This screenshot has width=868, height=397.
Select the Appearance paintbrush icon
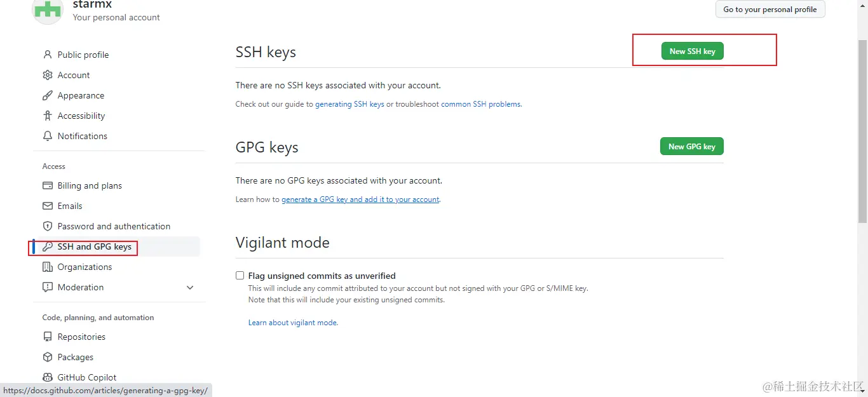point(48,95)
